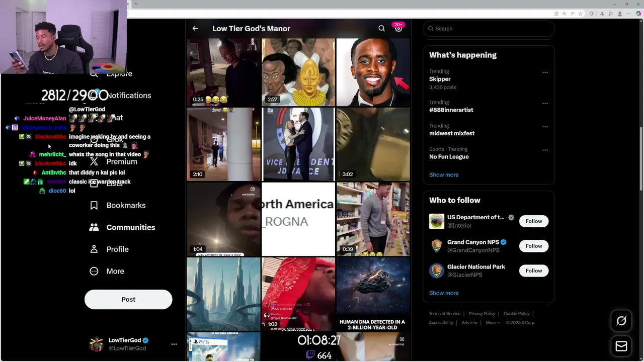Open Accessibility footer link
The width and height of the screenshot is (644, 362).
[x=441, y=323]
